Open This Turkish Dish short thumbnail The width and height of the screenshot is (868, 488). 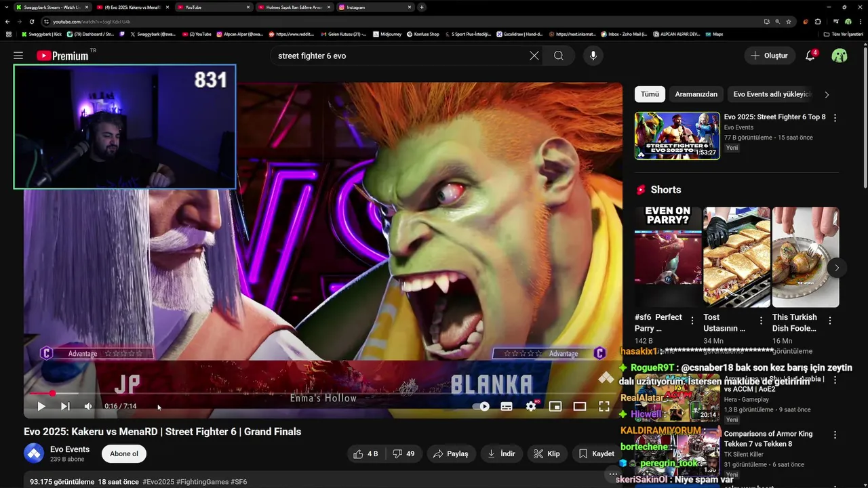[806, 257]
